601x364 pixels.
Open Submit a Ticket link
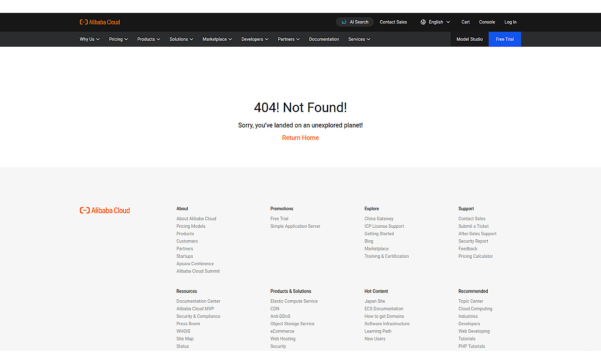(473, 226)
